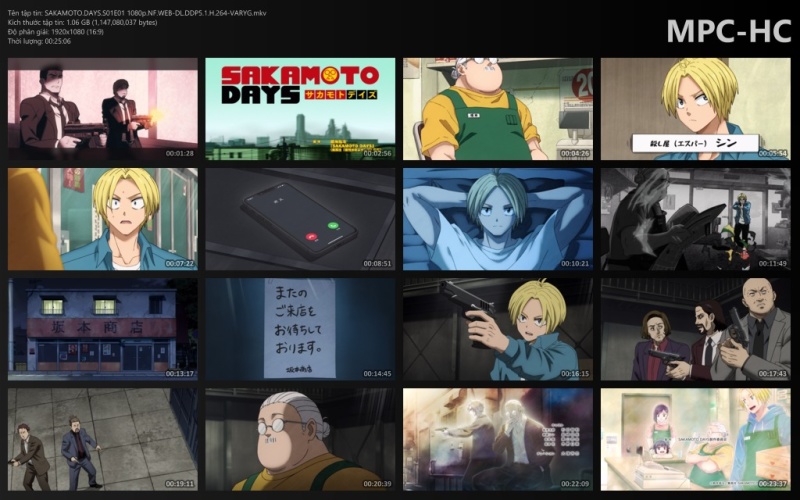This screenshot has width=800, height=500.
Task: Pick the grayscale frame at 00:11:49
Action: (695, 219)
